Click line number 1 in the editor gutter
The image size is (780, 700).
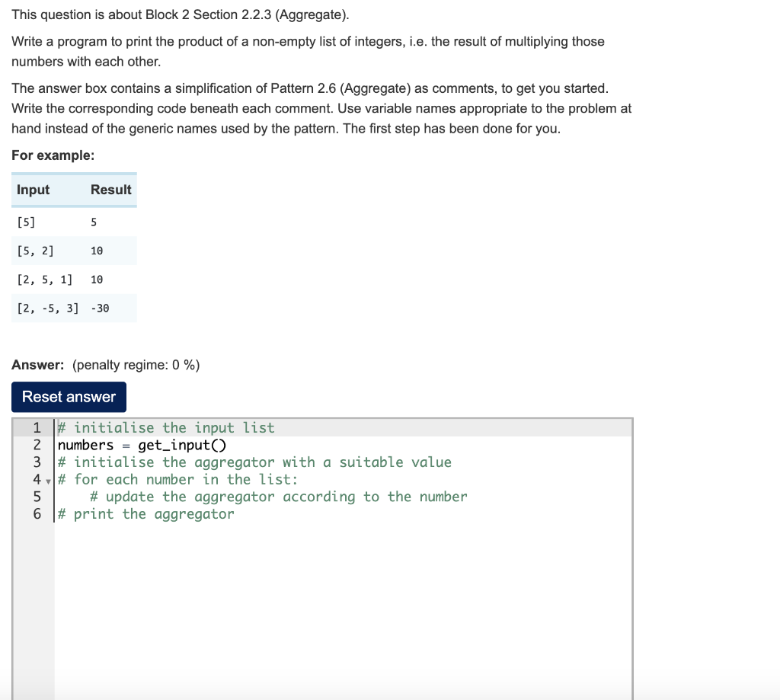(x=37, y=427)
